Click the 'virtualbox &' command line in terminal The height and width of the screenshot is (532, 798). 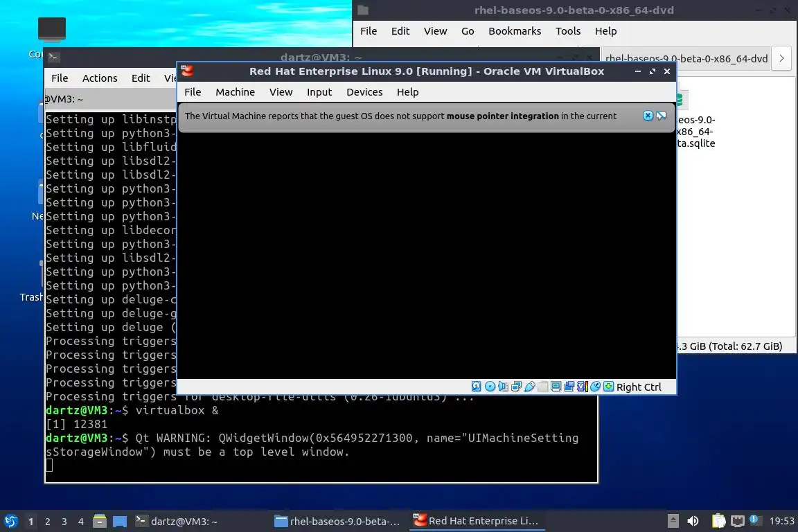tap(132, 410)
